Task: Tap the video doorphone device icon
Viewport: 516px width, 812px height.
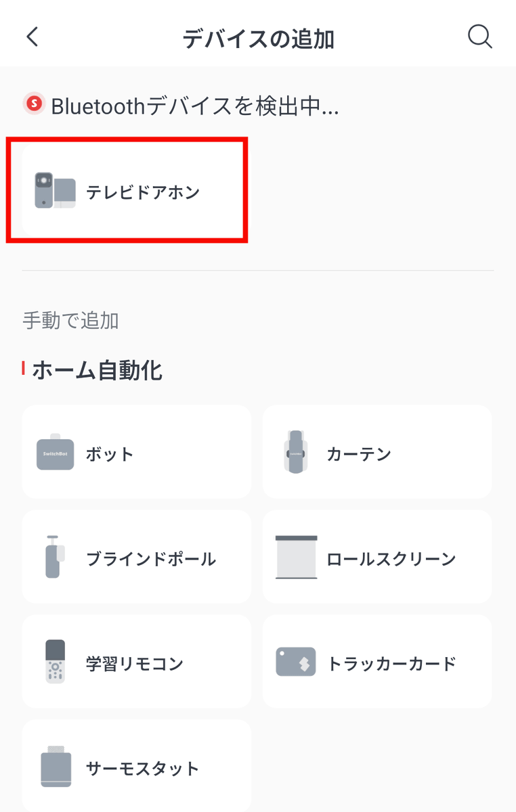Action: click(55, 190)
